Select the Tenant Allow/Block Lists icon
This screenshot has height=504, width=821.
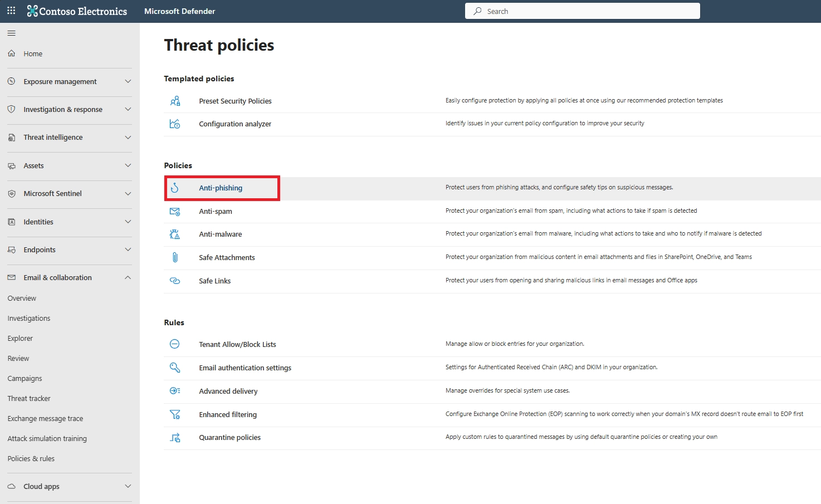tap(175, 344)
